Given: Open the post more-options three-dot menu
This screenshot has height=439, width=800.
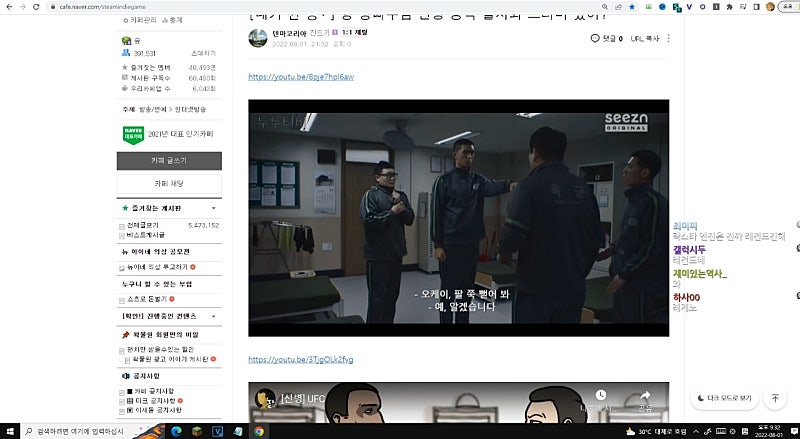Looking at the screenshot, I should [x=668, y=38].
